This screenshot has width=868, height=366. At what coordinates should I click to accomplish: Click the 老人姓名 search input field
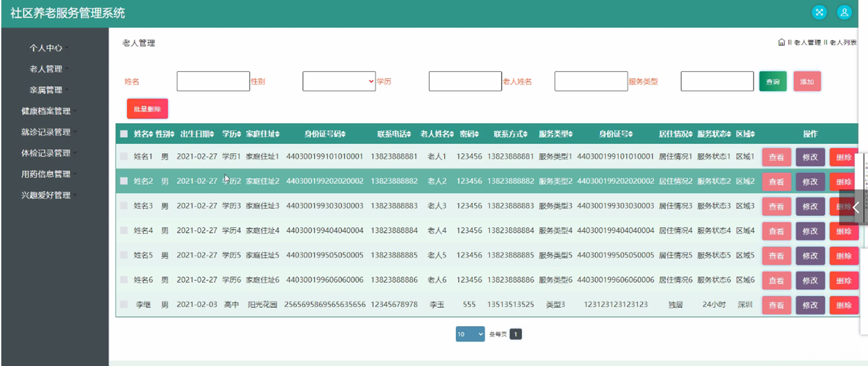point(591,81)
